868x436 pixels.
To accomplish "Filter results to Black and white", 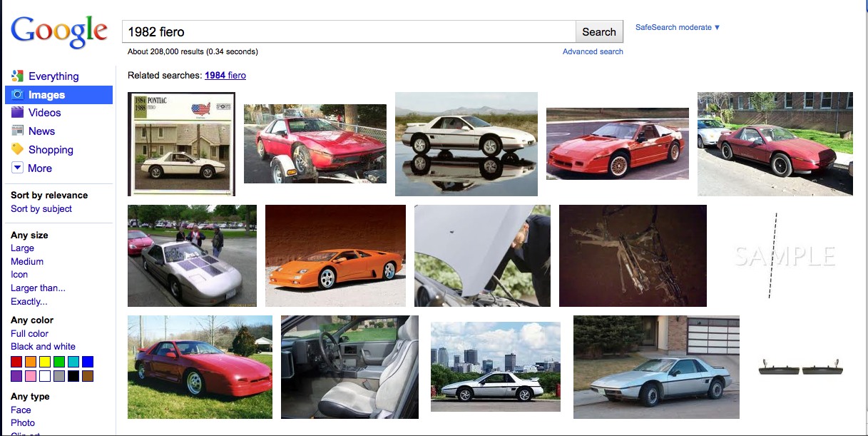I will [43, 346].
